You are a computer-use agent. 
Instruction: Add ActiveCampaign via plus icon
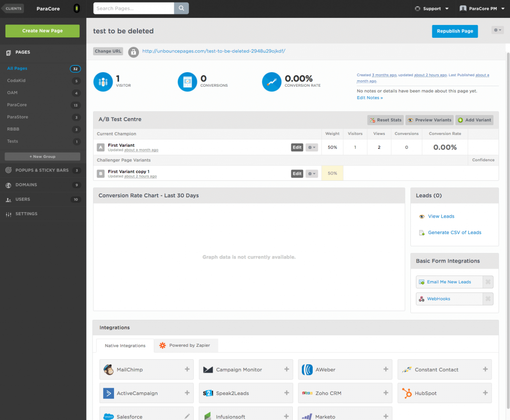click(187, 393)
